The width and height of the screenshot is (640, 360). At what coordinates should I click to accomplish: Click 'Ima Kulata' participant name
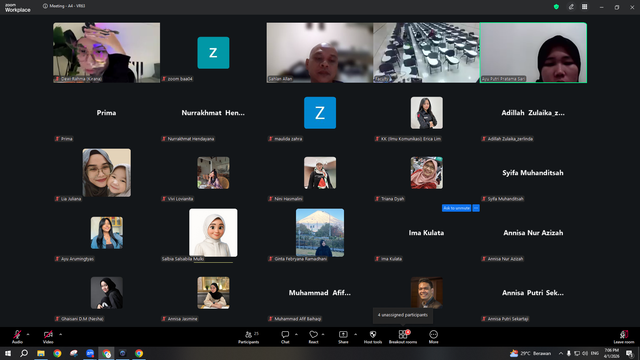(427, 233)
